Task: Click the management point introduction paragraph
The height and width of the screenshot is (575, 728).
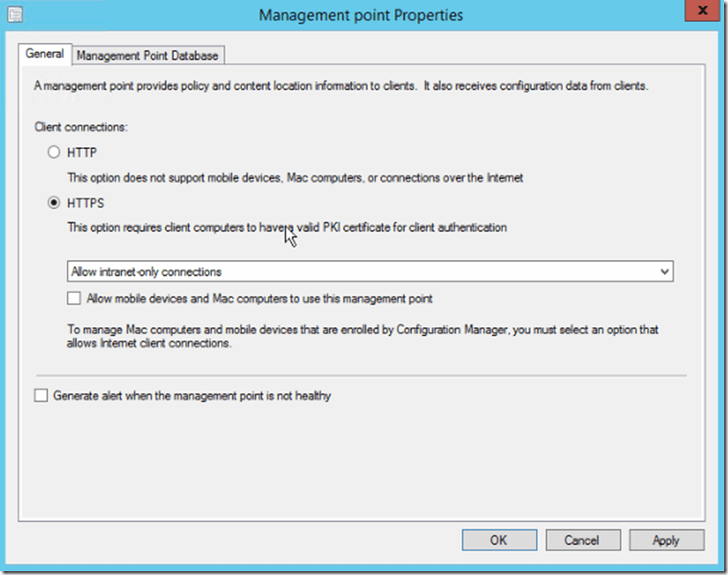Action: tap(341, 85)
